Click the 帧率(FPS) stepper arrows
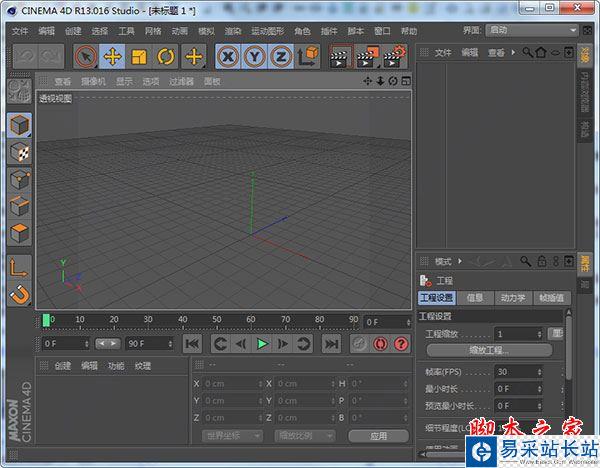600x468 pixels. [539, 372]
